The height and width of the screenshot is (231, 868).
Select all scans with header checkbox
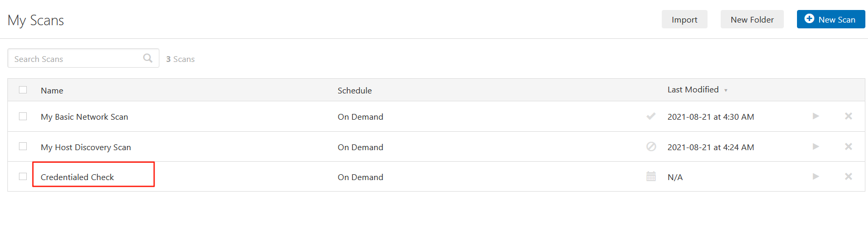click(23, 90)
